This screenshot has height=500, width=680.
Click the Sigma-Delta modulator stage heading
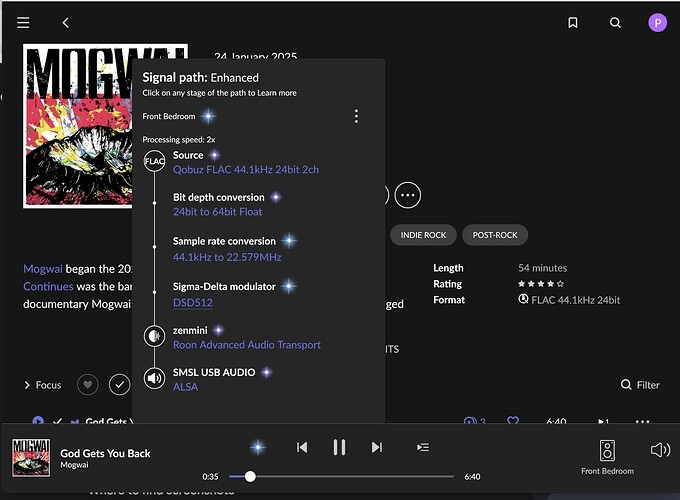[224, 287]
